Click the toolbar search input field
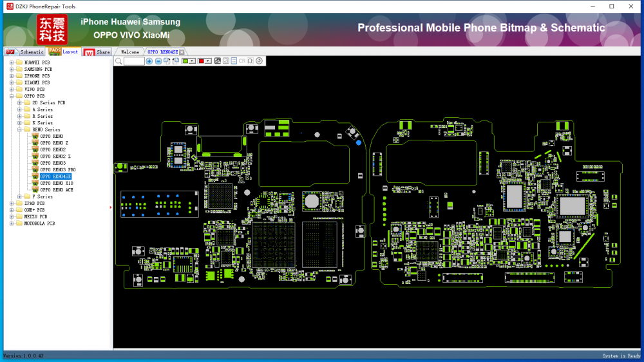Screen dimensions: 644x362 tap(134, 61)
